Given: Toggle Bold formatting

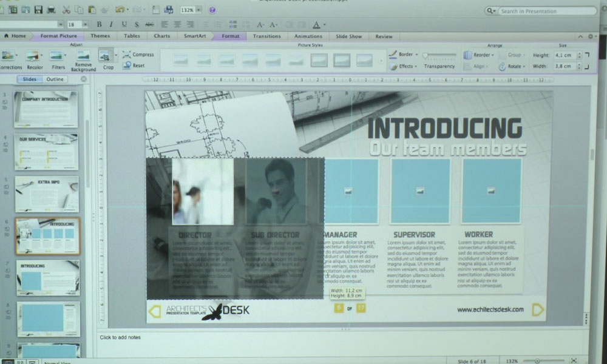Looking at the screenshot, I should click(x=99, y=24).
